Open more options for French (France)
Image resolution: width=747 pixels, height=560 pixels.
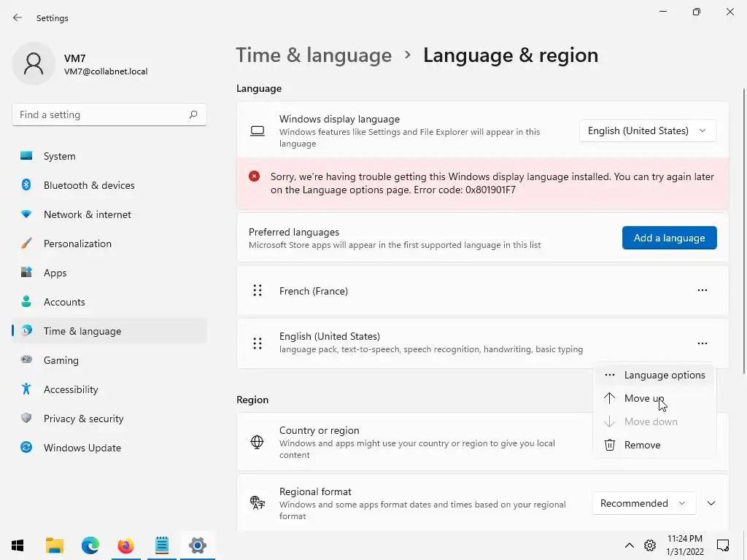point(703,290)
